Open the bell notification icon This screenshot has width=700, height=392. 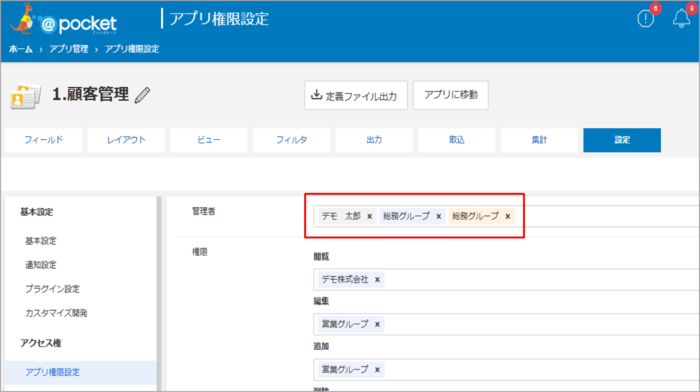[x=681, y=19]
